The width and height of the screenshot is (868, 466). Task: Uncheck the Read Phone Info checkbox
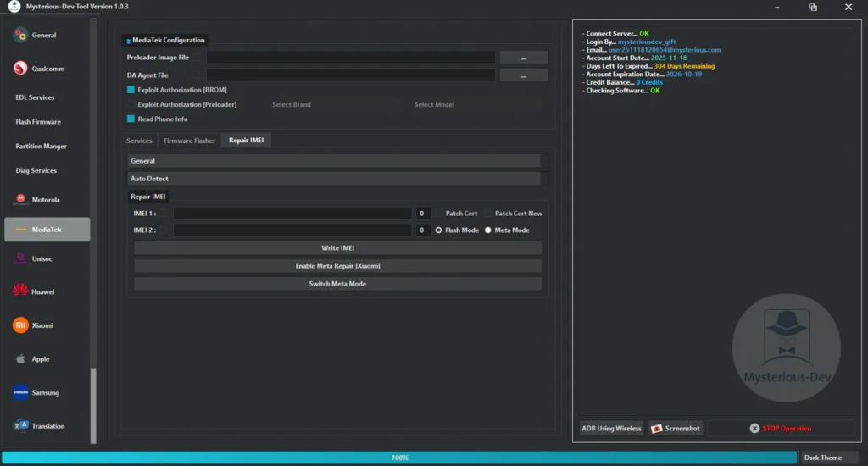pyautogui.click(x=131, y=119)
